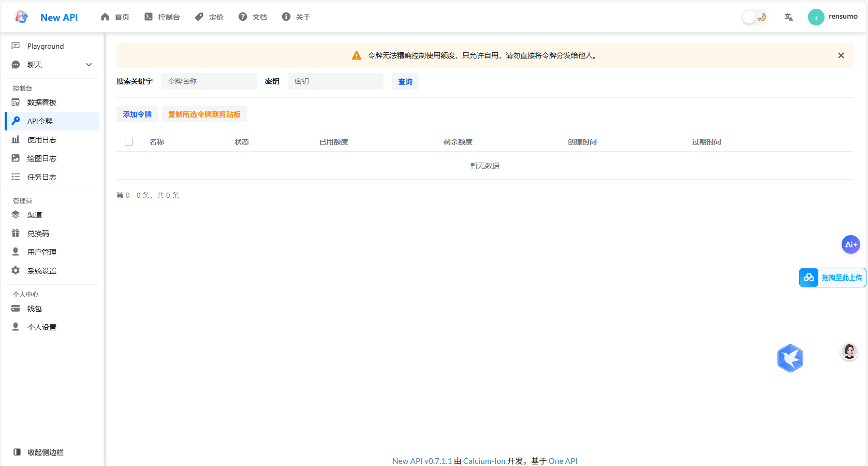
Task: Open the language switcher icon
Action: tap(788, 17)
